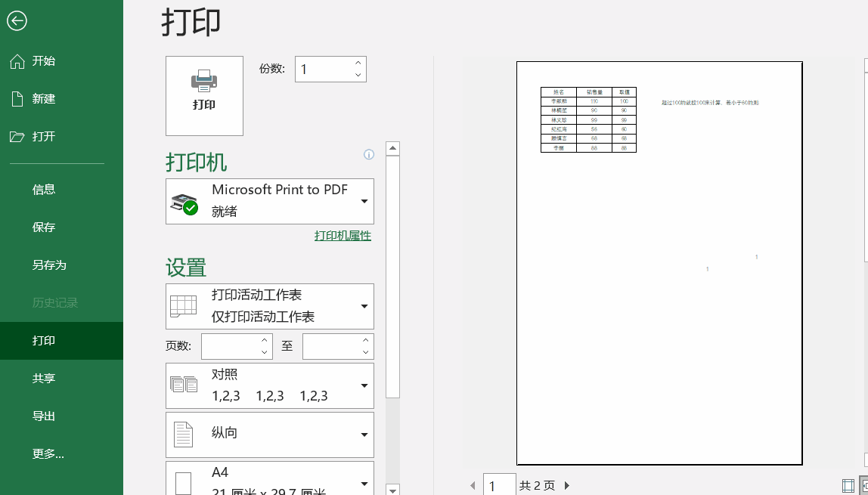Click the settings panel scrollbar thumb

point(392,277)
